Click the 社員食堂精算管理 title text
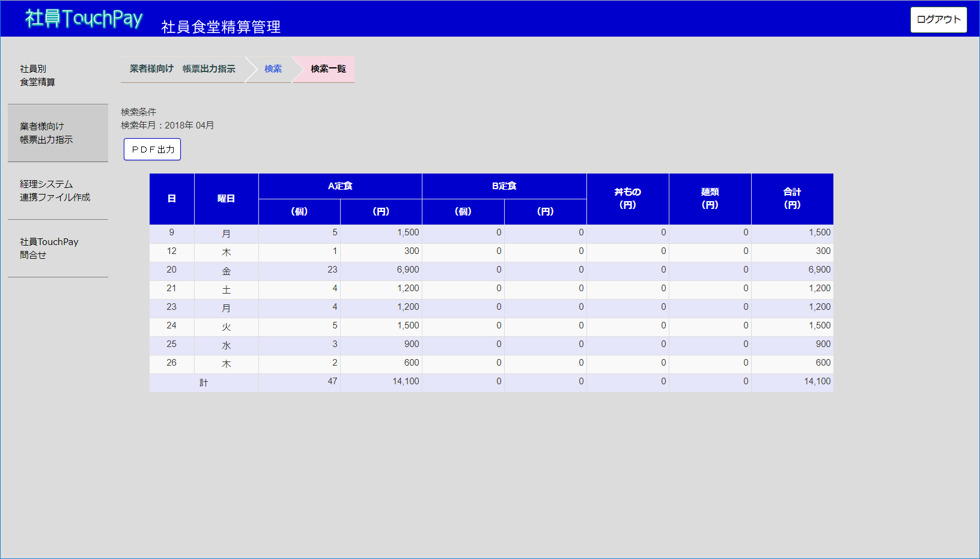The width and height of the screenshot is (980, 559). [221, 27]
